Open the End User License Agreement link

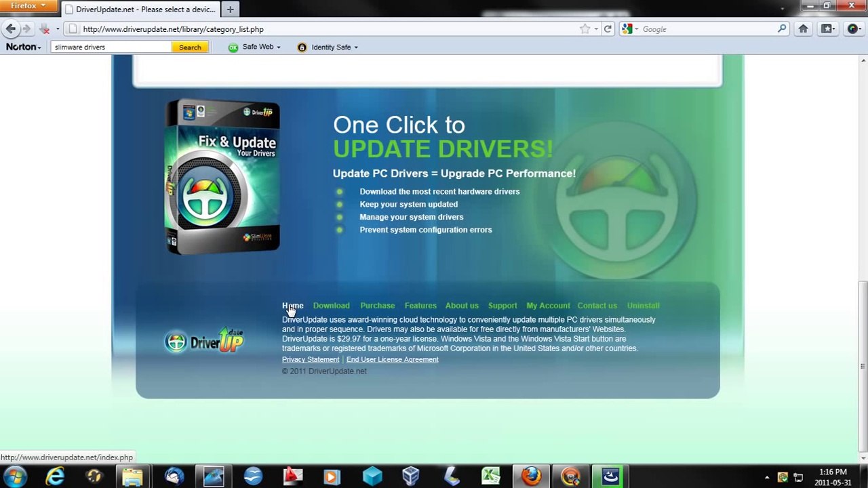tap(392, 360)
